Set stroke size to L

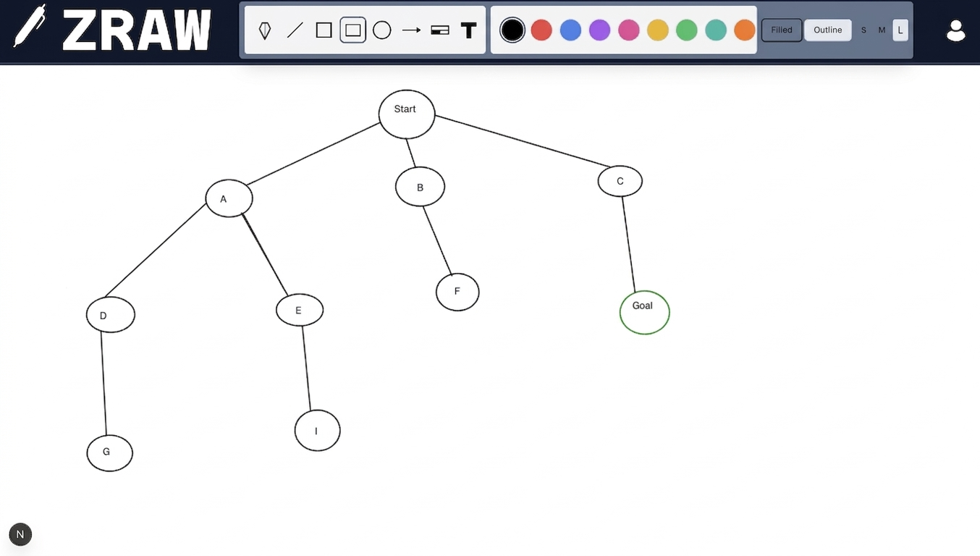[x=900, y=30]
